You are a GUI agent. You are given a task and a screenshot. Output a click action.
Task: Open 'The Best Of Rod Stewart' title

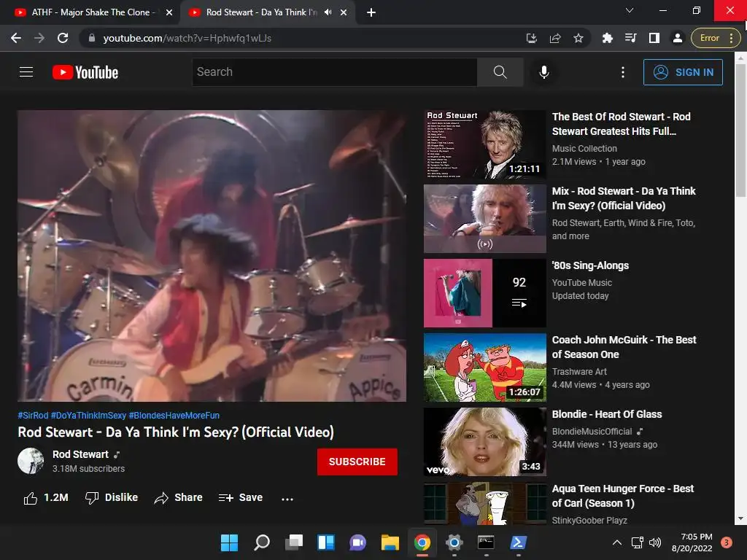(x=622, y=124)
